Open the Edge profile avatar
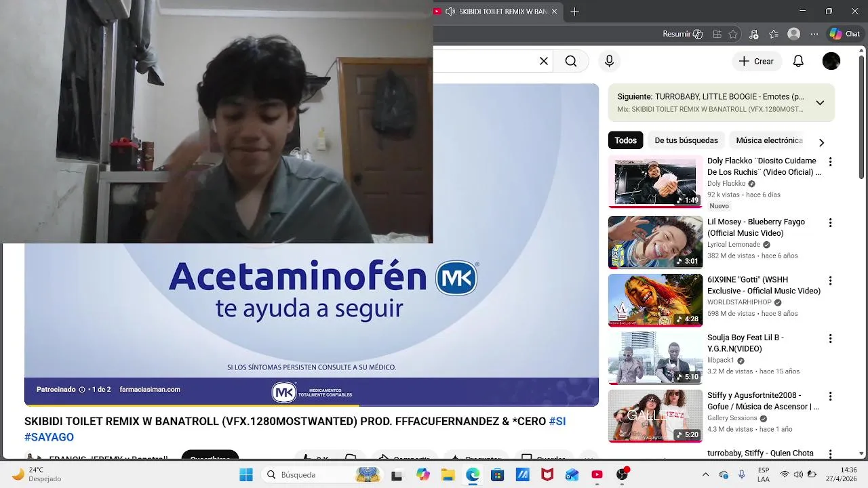Screen dimensions: 868x488 point(793,34)
